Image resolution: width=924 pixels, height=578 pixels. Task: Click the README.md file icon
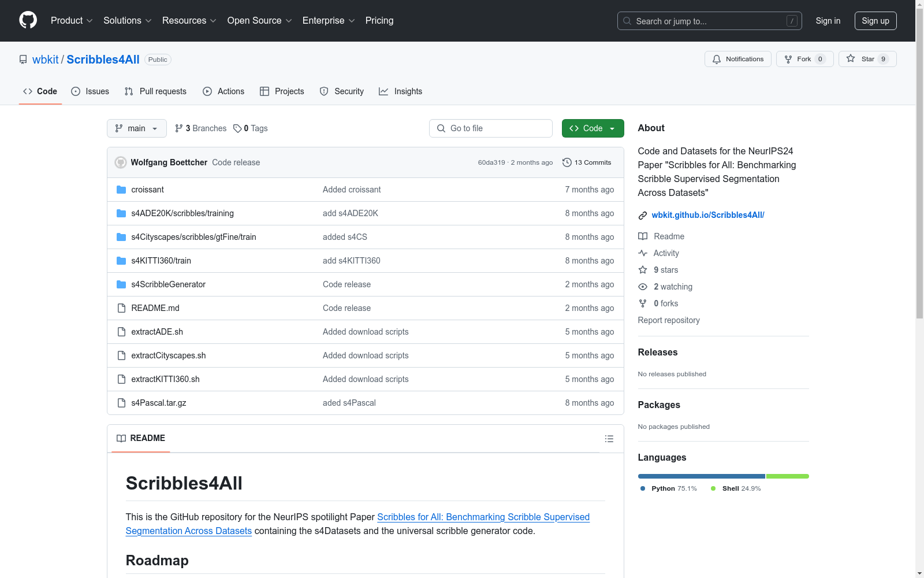click(121, 308)
